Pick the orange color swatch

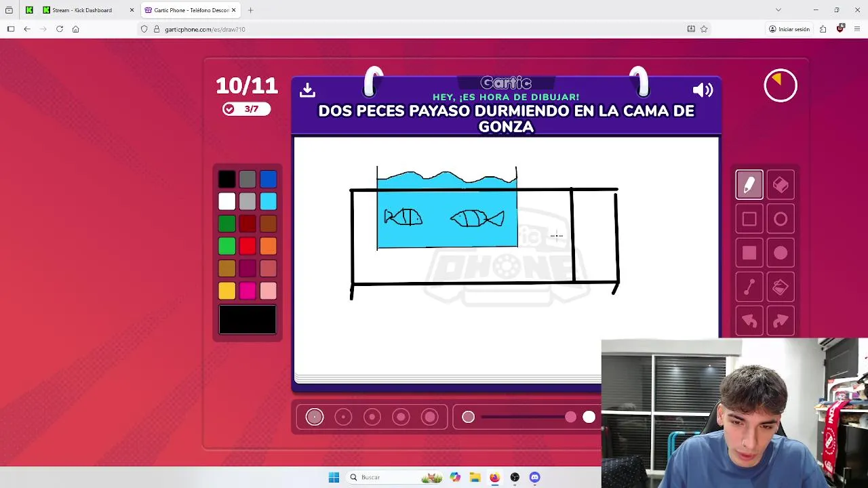269,246
